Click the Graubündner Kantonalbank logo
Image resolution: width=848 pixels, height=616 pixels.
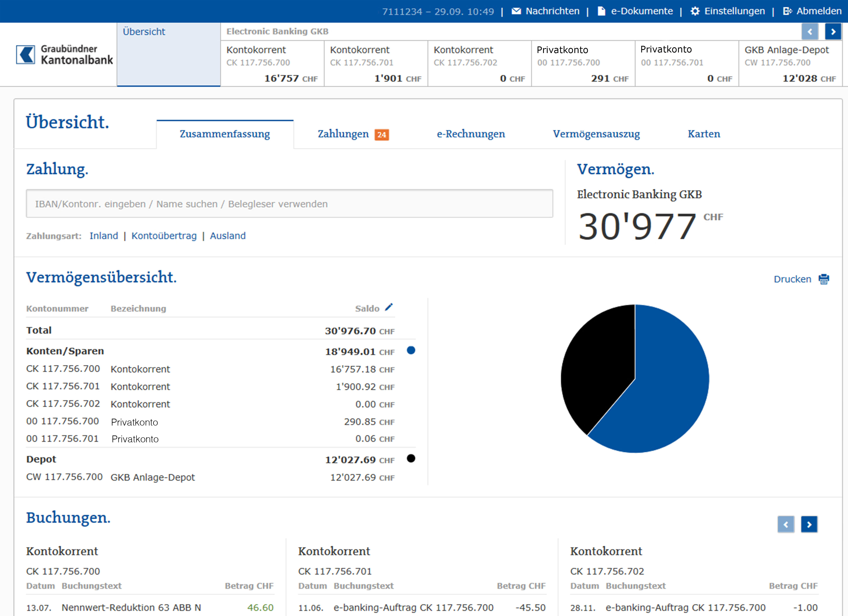[x=64, y=55]
